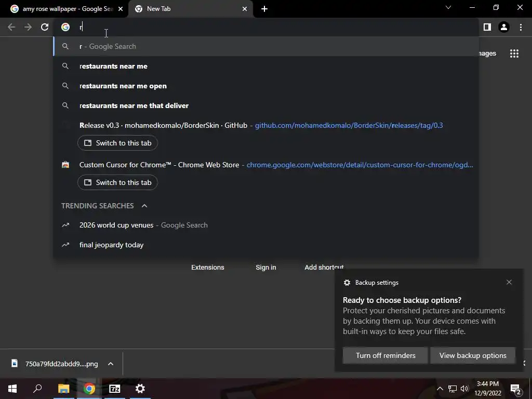Image resolution: width=532 pixels, height=399 pixels.
Task: Open Custom Cursor for Chrome Web Store suggestion
Action: 267,165
